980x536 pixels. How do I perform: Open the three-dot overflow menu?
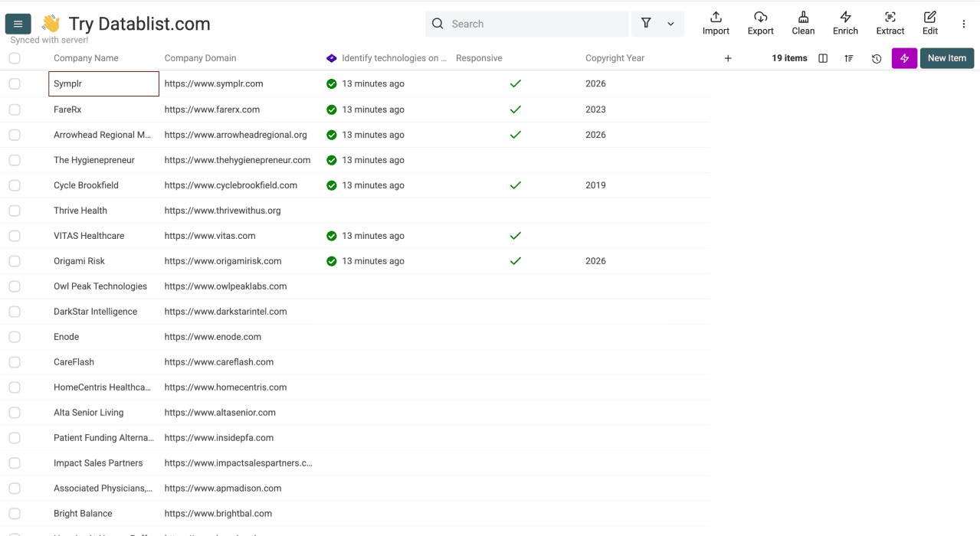pyautogui.click(x=963, y=24)
